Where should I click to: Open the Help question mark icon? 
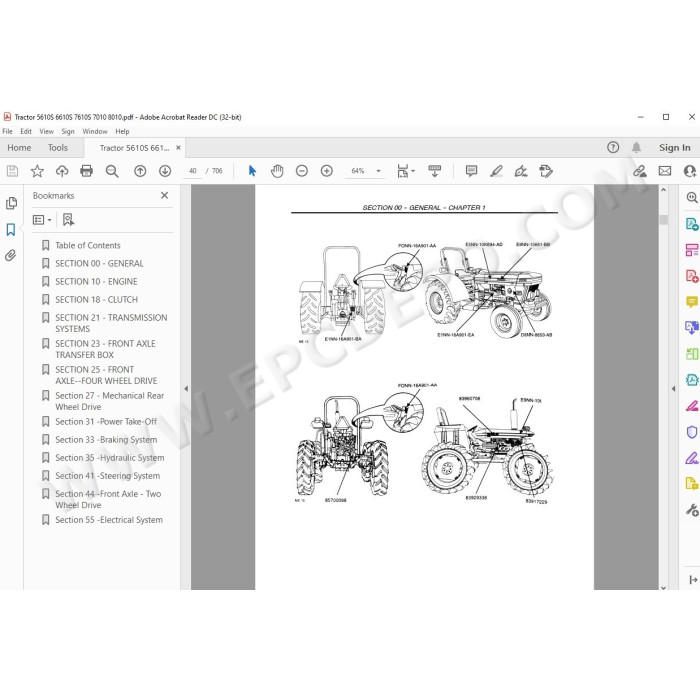pyautogui.click(x=613, y=147)
